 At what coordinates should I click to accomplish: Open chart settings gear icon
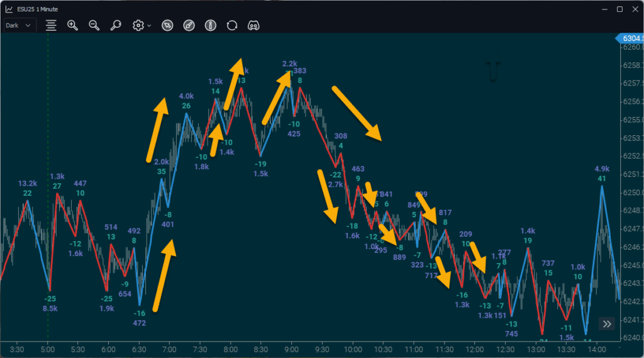(138, 26)
